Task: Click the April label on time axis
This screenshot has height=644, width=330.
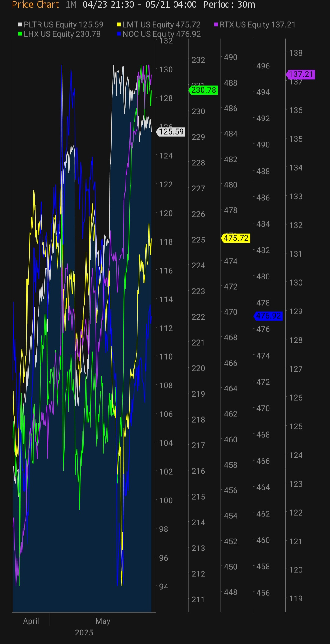Action: 31,621
